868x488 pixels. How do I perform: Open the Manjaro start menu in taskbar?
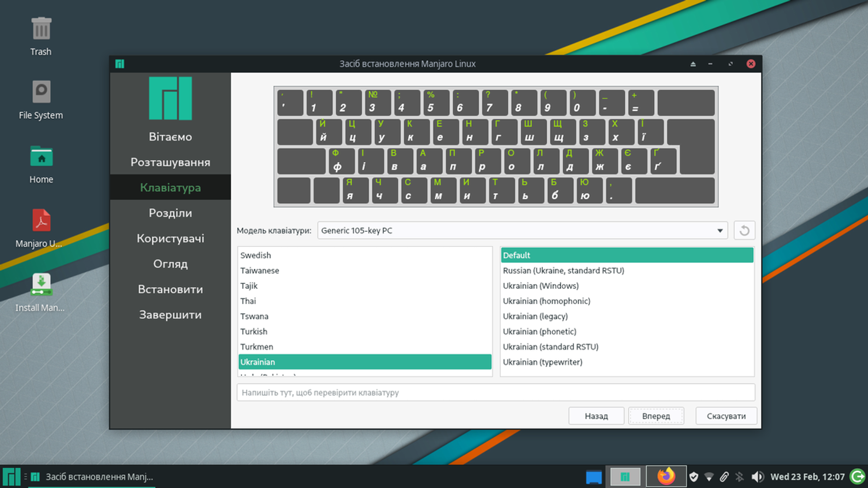[11, 477]
